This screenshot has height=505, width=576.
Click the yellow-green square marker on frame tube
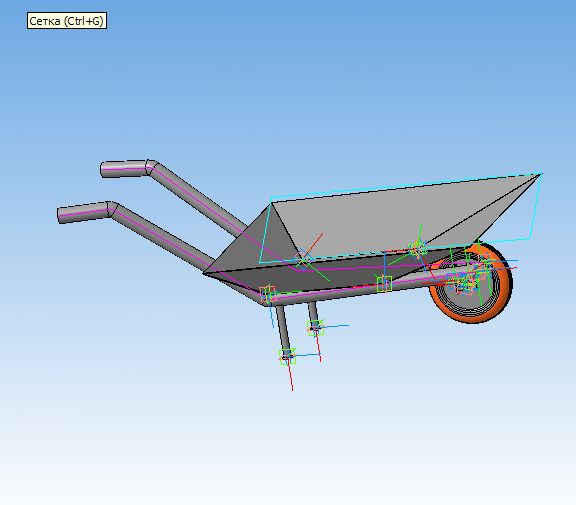[x=384, y=284]
